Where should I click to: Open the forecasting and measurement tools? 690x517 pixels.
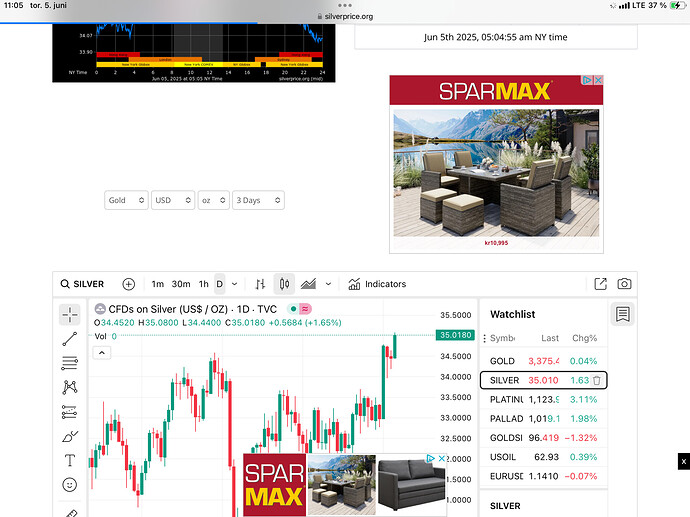[70, 412]
